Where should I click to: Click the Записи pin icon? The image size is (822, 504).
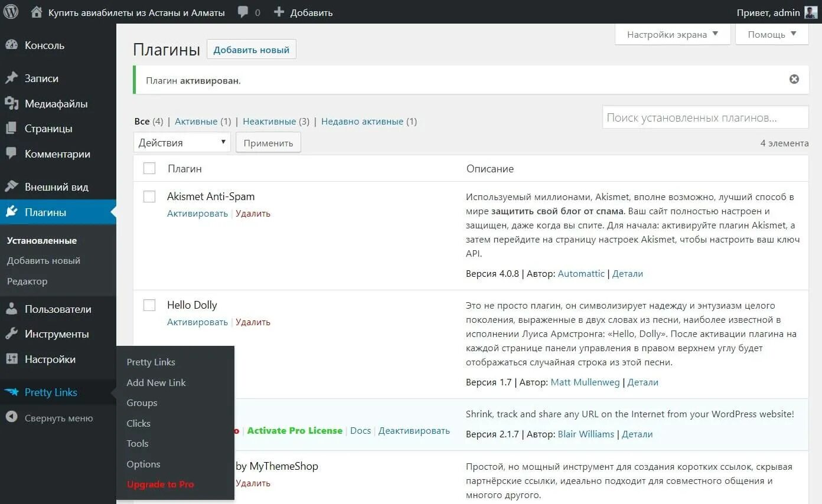11,78
